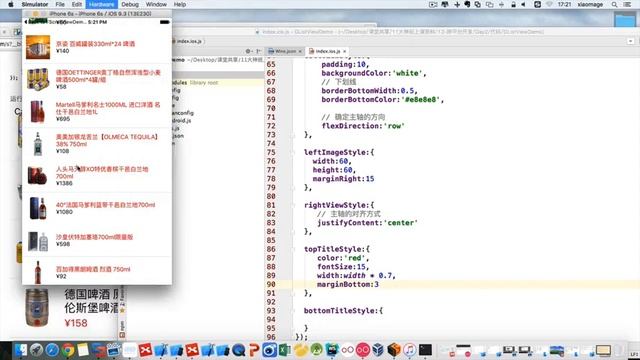Click the user name xiaomage in menu bar
The image size is (640, 360).
click(590, 4)
